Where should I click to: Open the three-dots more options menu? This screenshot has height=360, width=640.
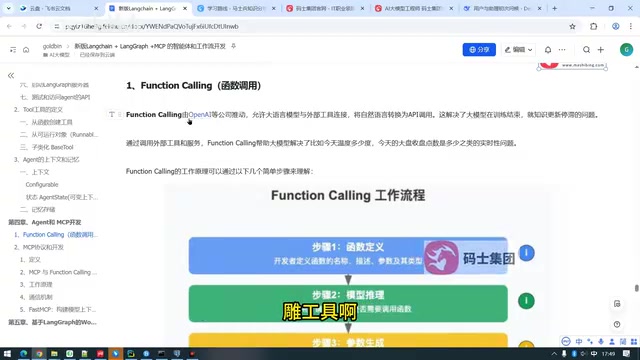pyautogui.click(x=562, y=49)
